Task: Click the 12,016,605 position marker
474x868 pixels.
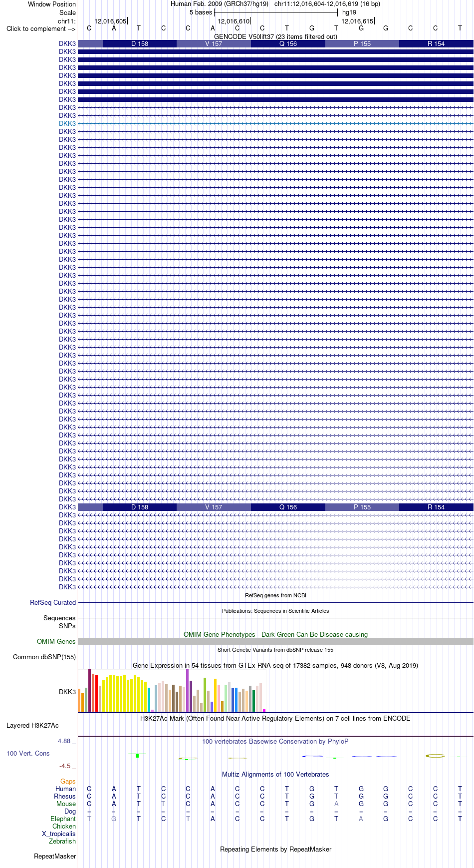Action: point(110,21)
